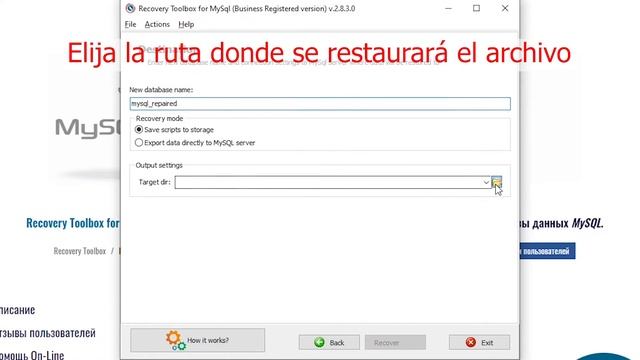Viewport: 640px width, 360px height.
Task: Open отзывы пользователей link on background webpage
Action: 47,333
